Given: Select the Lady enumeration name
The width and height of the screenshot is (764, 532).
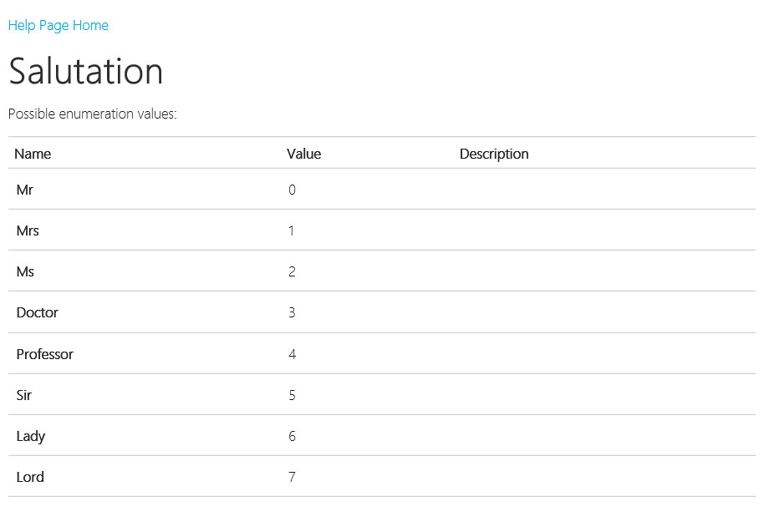Looking at the screenshot, I should point(31,436).
